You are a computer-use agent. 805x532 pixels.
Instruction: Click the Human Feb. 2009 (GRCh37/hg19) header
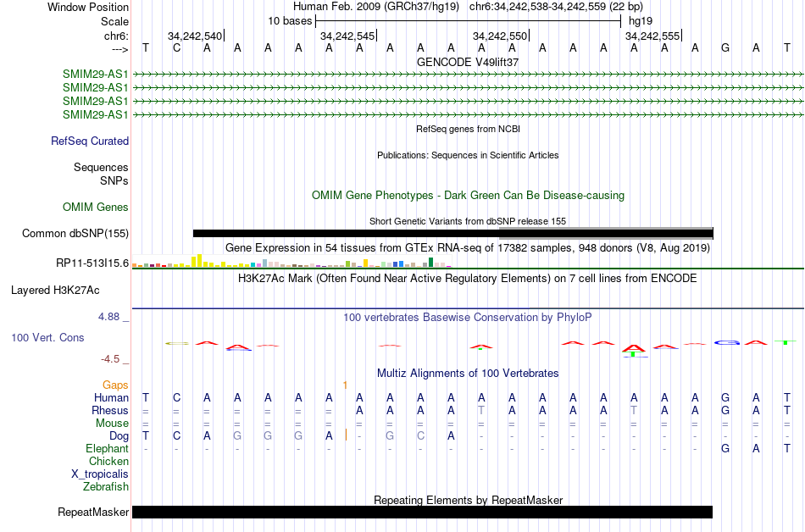point(377,7)
